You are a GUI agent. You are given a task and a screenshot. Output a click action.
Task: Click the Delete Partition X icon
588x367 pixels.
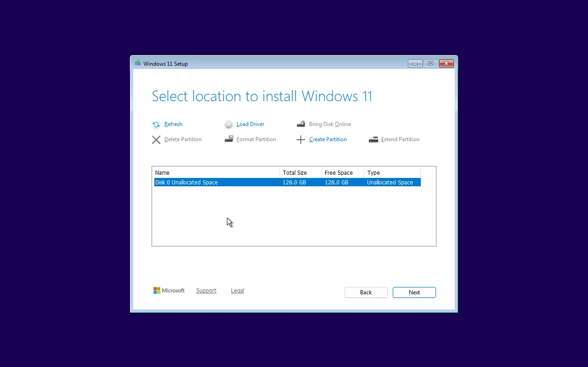tap(156, 139)
